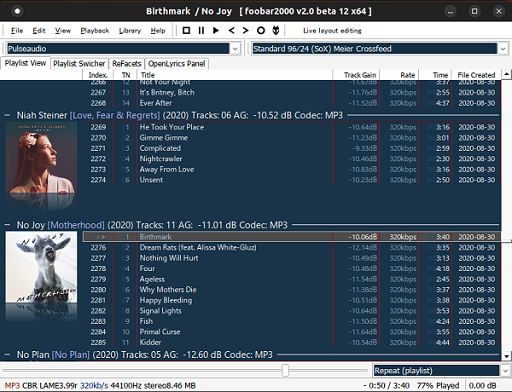Open the Edit menu
The image size is (512, 392).
click(39, 31)
